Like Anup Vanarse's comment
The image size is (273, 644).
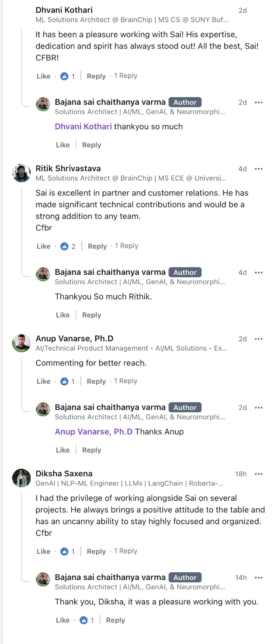pyautogui.click(x=44, y=381)
